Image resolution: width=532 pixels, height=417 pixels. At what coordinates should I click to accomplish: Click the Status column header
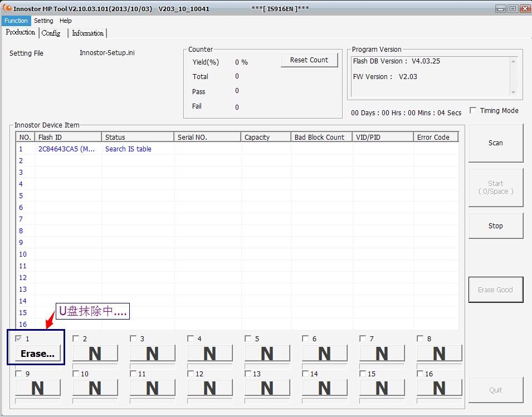138,137
